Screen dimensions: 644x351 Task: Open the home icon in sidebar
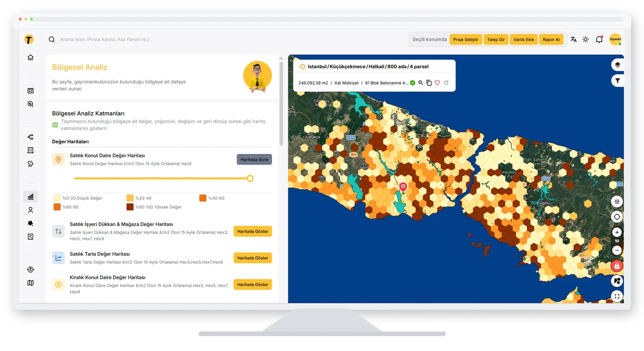click(31, 57)
